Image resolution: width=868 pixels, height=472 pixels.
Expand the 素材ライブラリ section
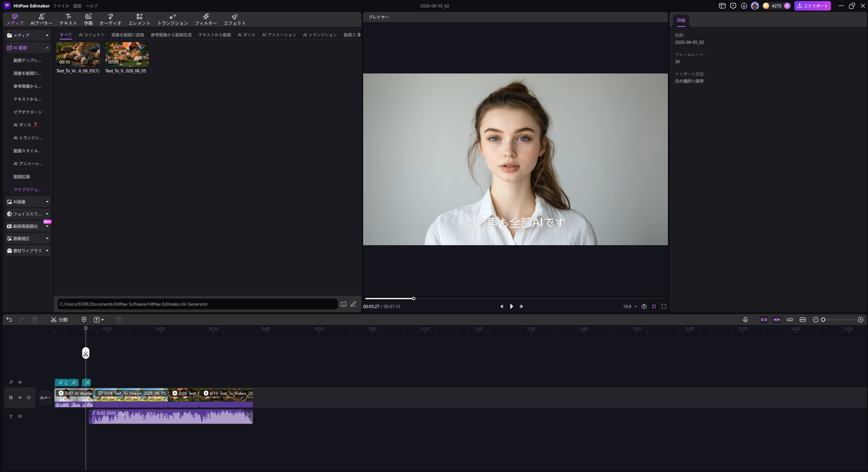[x=28, y=251]
